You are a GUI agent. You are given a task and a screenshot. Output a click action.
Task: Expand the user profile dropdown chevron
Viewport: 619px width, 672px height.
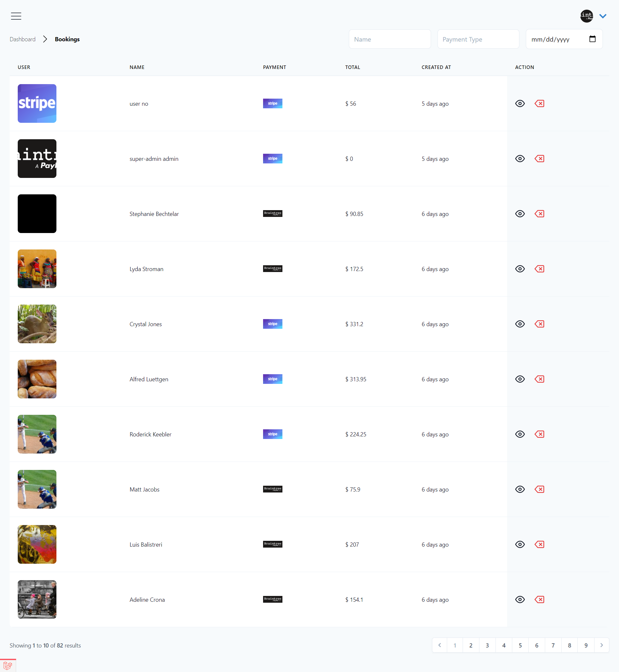click(603, 16)
